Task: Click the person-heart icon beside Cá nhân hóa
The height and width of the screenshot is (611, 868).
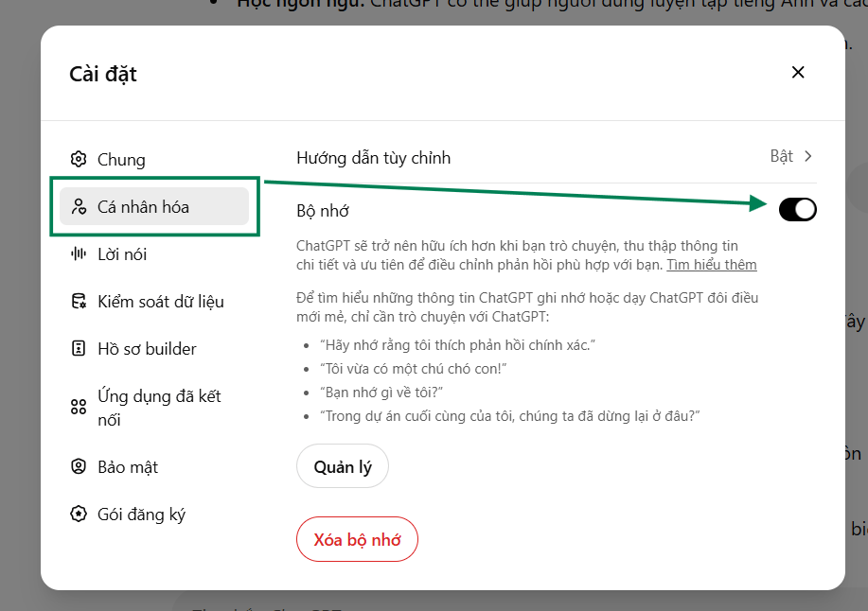Action: point(79,207)
